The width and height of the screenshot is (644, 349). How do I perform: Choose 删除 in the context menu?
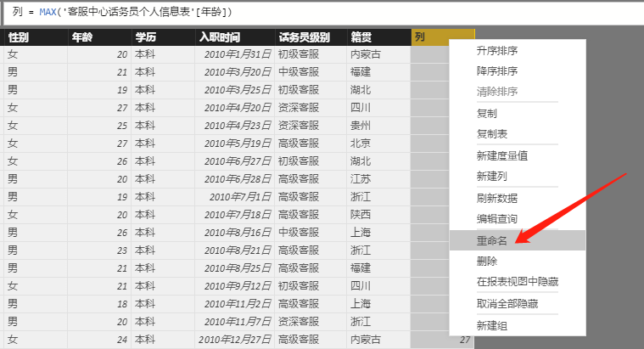point(487,261)
